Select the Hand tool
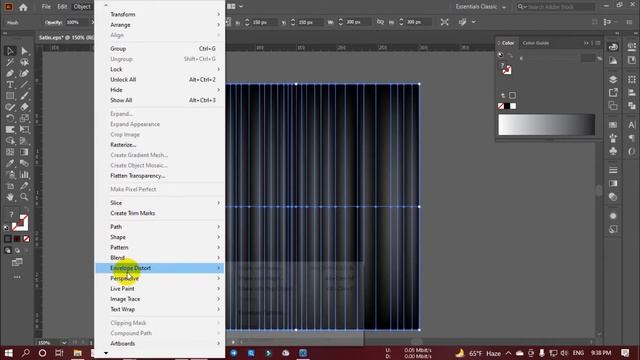The width and height of the screenshot is (640, 360). click(x=10, y=197)
